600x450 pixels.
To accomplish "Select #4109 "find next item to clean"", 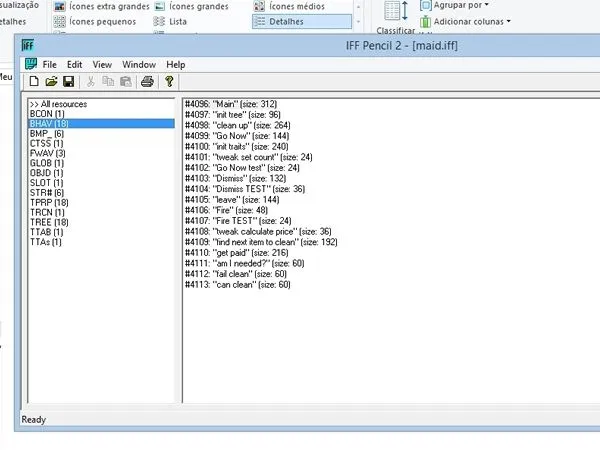I will point(261,242).
